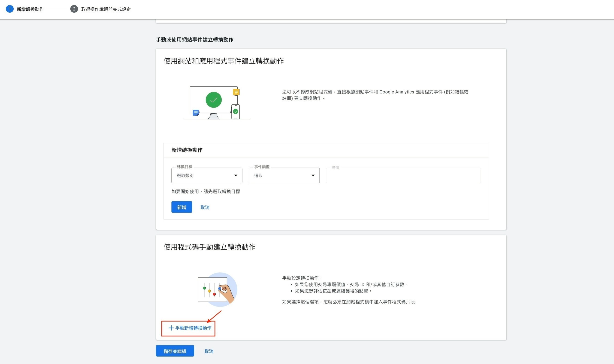Select step 1 新增轉換動作 in the stepper
Screen dimensions: 614x364
25,9
